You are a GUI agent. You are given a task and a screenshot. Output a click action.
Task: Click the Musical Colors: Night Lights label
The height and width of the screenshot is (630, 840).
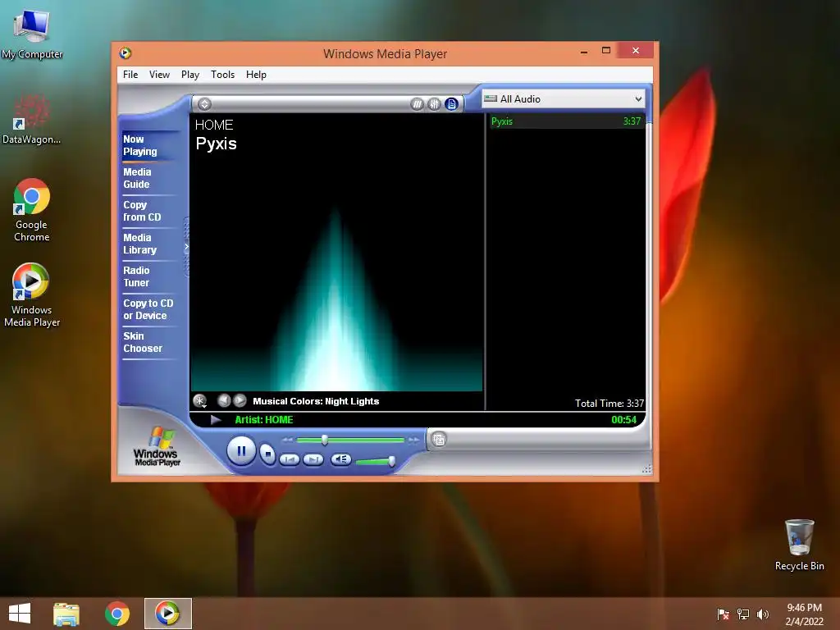[x=316, y=401]
